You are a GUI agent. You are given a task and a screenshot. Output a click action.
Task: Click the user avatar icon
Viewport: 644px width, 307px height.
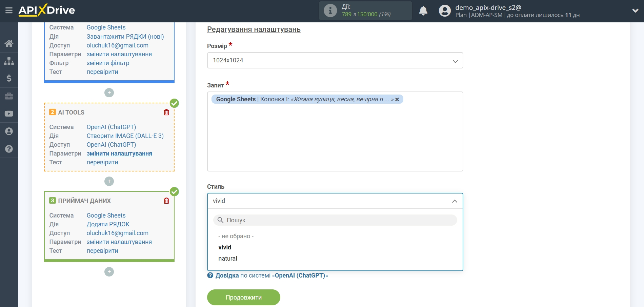(445, 11)
